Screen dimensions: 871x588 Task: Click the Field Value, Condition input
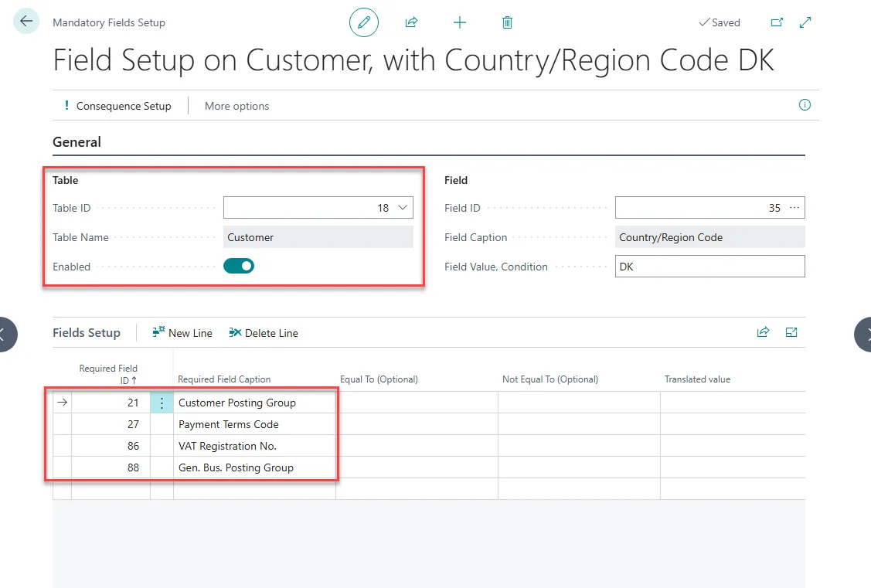pyautogui.click(x=709, y=267)
